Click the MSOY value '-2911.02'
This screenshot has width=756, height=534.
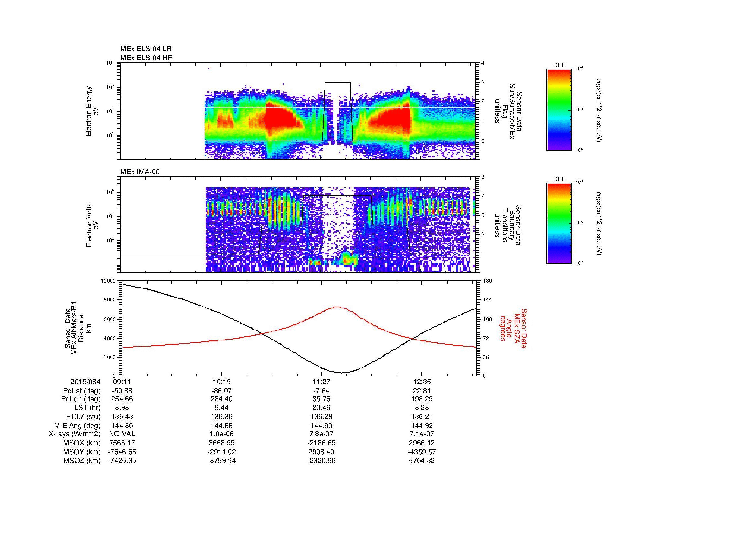click(222, 452)
